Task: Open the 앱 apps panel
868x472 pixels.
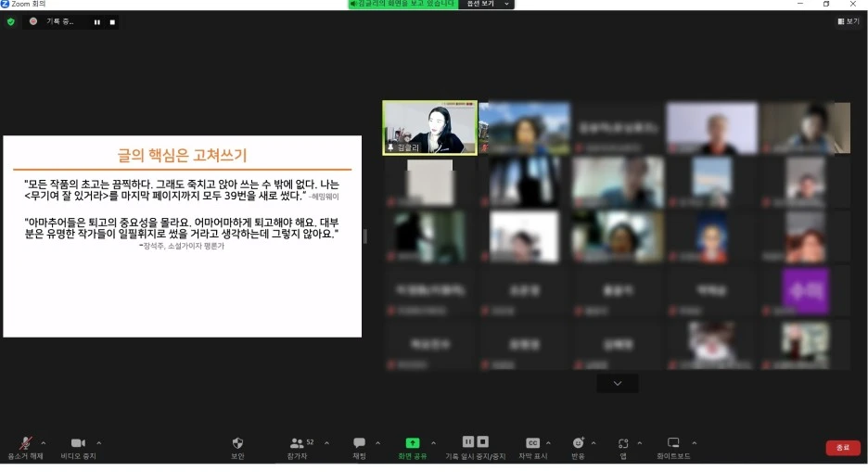Action: tap(623, 448)
